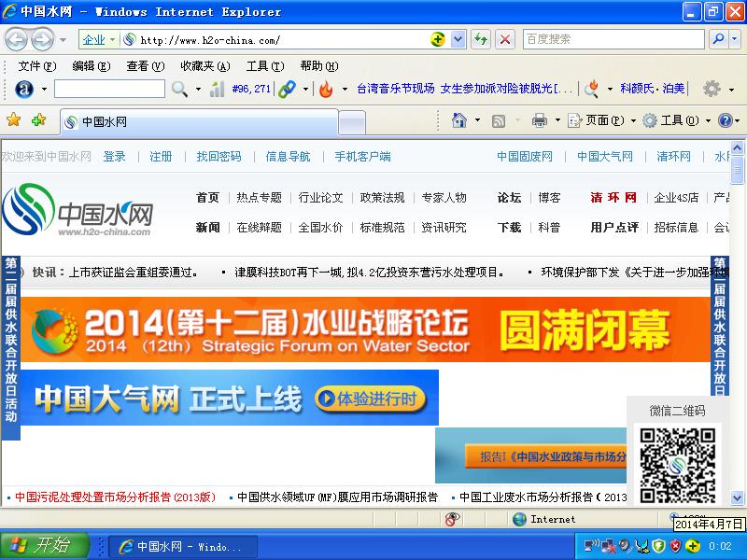747x560 pixels.
Task: Click the 手机客户端 link
Action: pos(362,157)
